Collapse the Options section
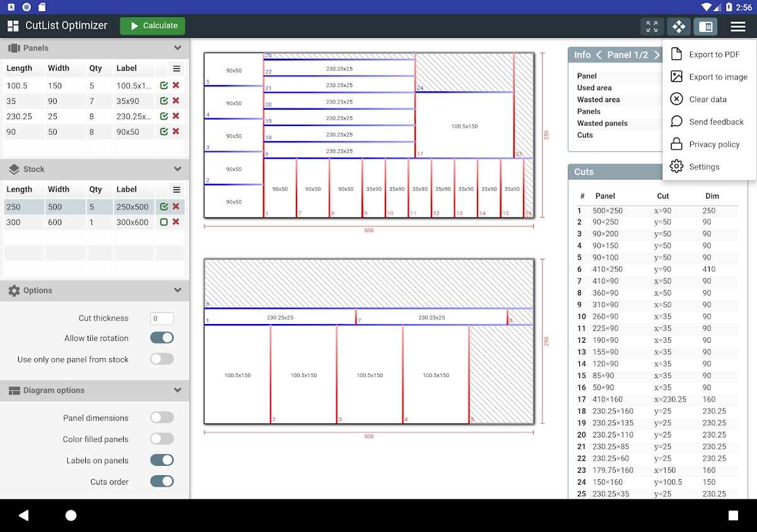The width and height of the screenshot is (757, 532). [x=177, y=291]
